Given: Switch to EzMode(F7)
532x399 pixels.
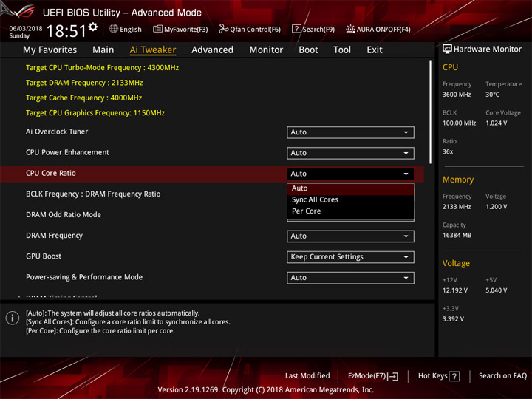Looking at the screenshot, I should point(373,376).
